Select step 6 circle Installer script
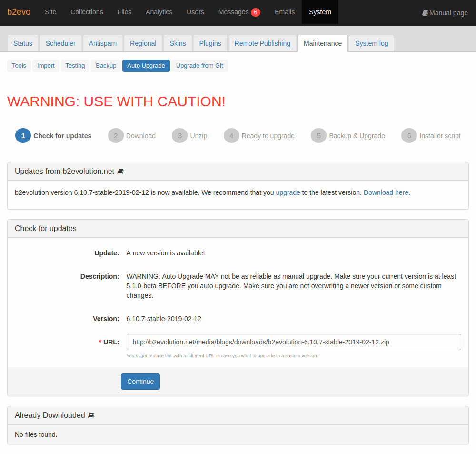This screenshot has width=476, height=454. pos(409,135)
